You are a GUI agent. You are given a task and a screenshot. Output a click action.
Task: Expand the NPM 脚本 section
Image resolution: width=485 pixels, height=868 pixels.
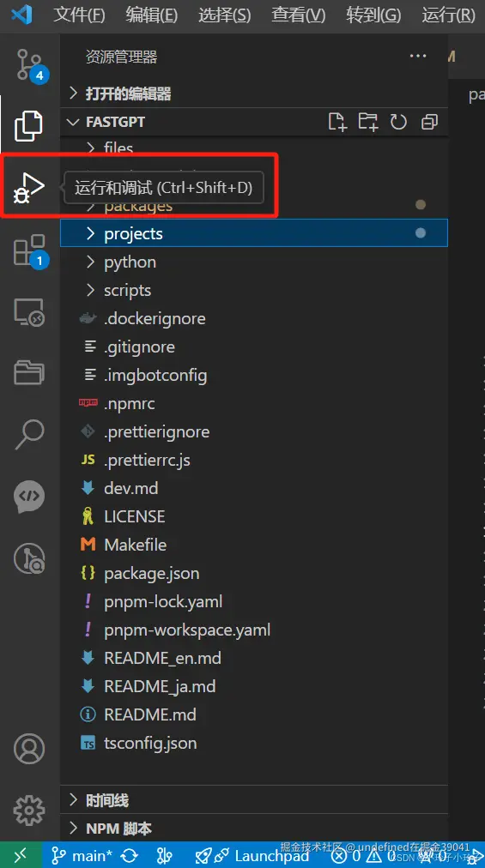click(x=254, y=829)
